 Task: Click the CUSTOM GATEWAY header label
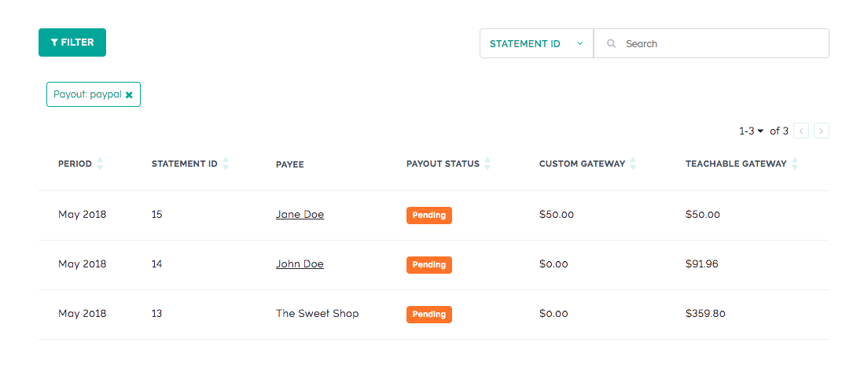[x=583, y=164]
